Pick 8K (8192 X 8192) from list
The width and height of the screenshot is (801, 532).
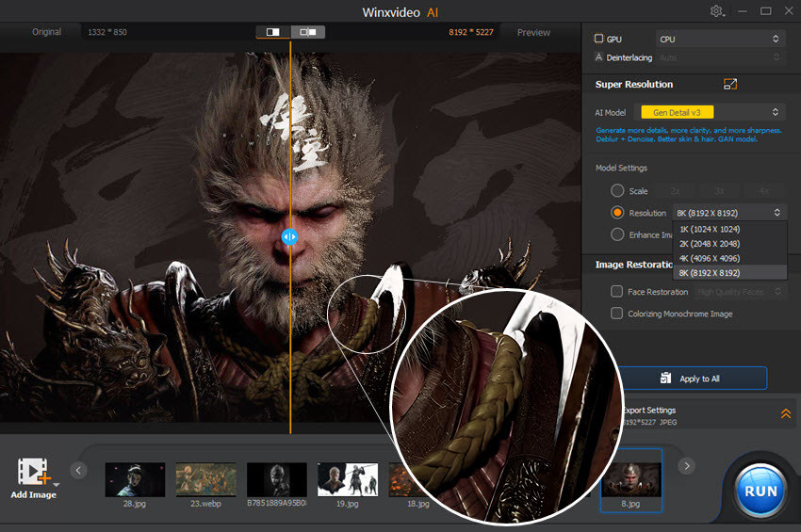point(730,273)
